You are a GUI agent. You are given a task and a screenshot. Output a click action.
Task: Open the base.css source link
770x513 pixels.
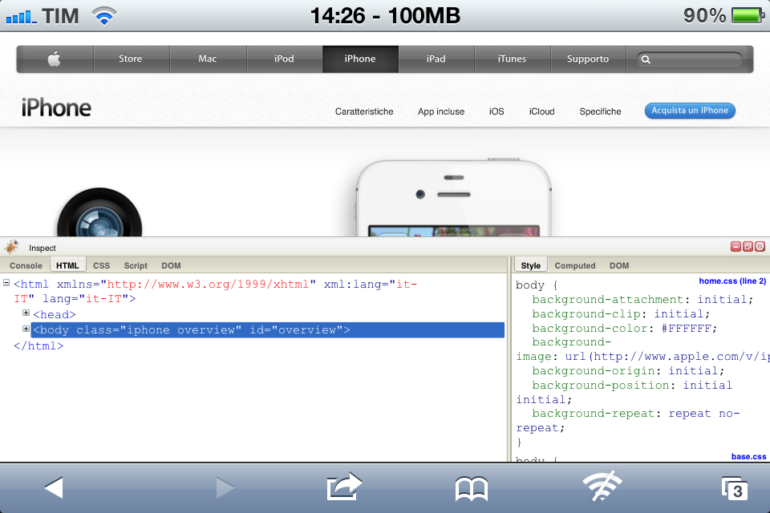[748, 456]
